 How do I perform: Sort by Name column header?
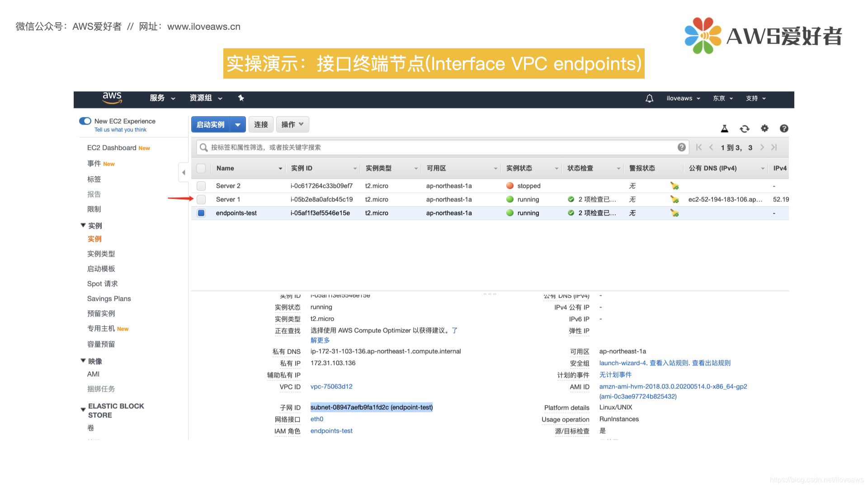249,168
